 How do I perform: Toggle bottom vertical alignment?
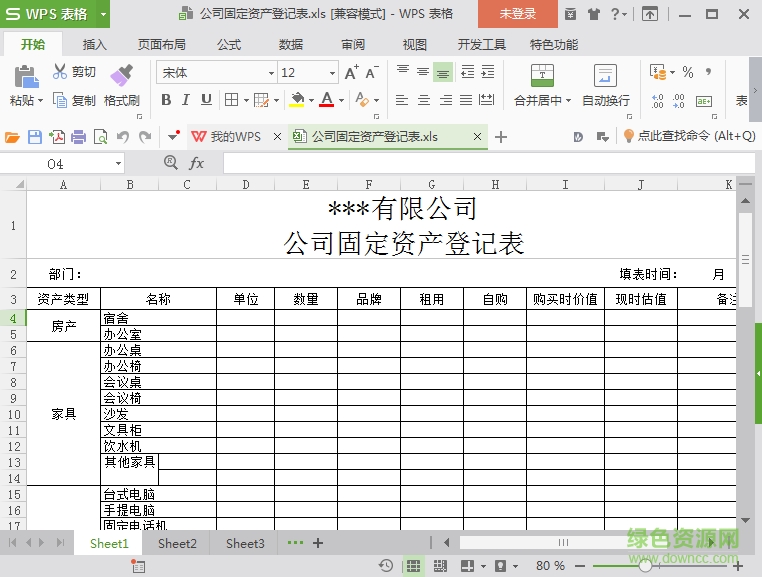tap(443, 72)
